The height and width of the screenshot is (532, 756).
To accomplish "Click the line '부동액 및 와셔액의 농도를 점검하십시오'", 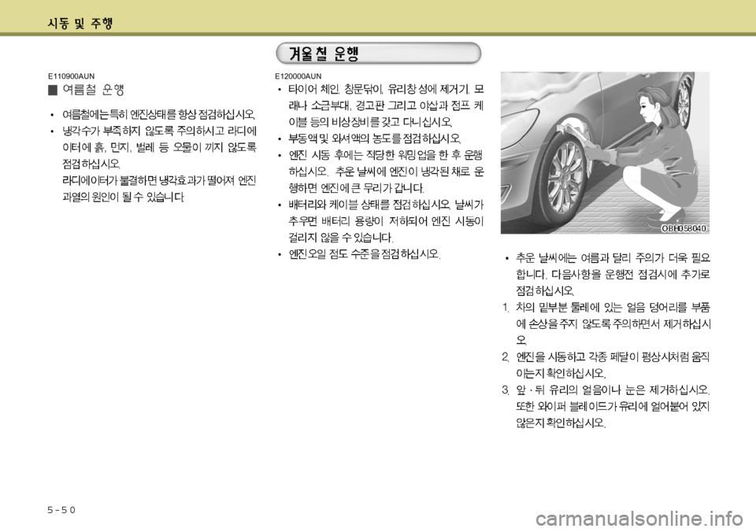I will (x=375, y=139).
